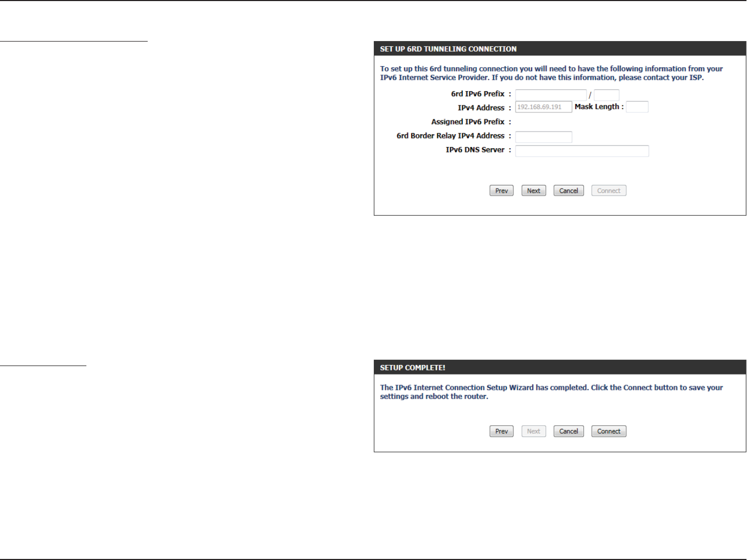Click the greyed Connect button in 6RD panel
Image resolution: width=747 pixels, height=560 pixels.
[609, 191]
